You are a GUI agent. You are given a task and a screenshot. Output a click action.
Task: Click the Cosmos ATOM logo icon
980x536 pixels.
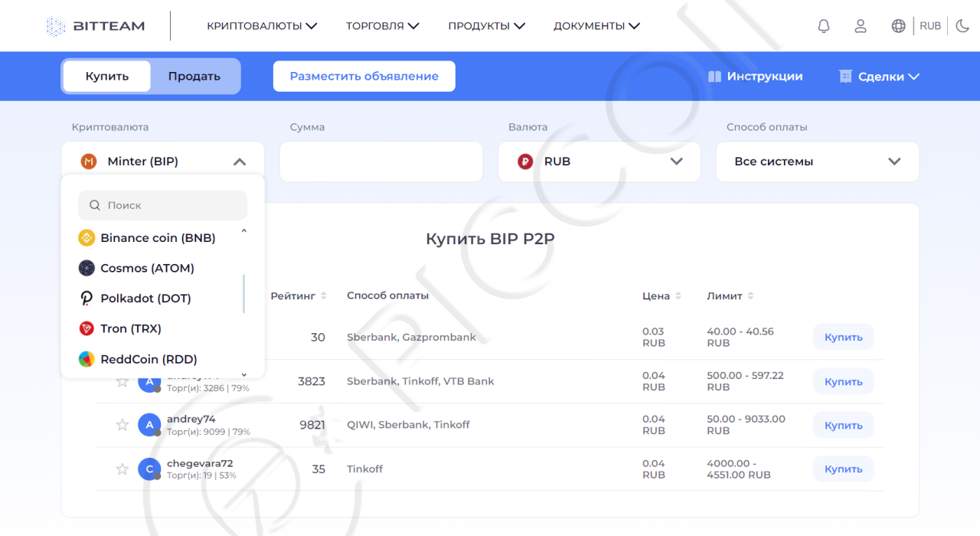click(x=87, y=268)
